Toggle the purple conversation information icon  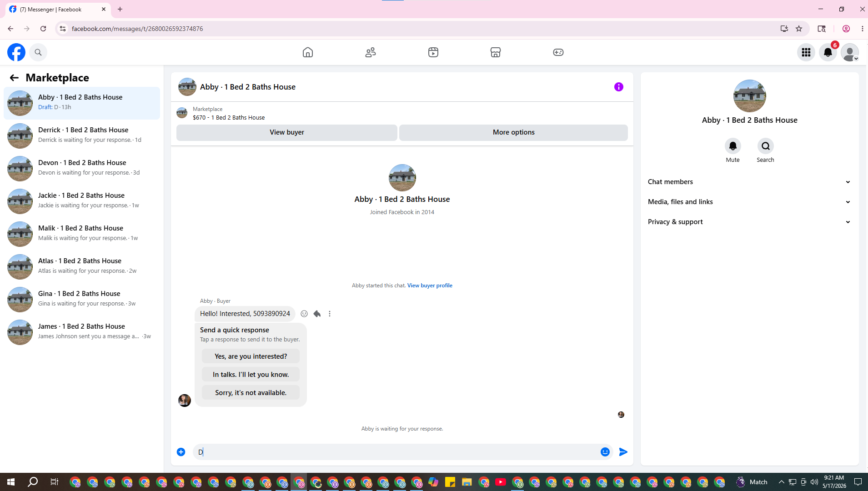tap(619, 87)
